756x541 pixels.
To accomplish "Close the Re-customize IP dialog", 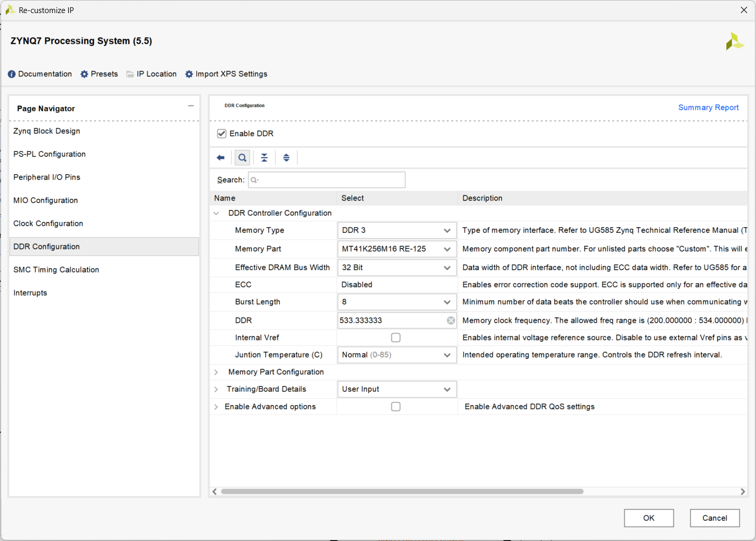I will (x=744, y=10).
